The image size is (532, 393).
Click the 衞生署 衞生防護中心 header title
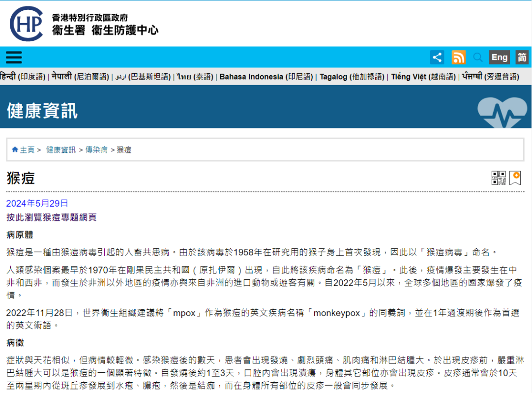(105, 30)
